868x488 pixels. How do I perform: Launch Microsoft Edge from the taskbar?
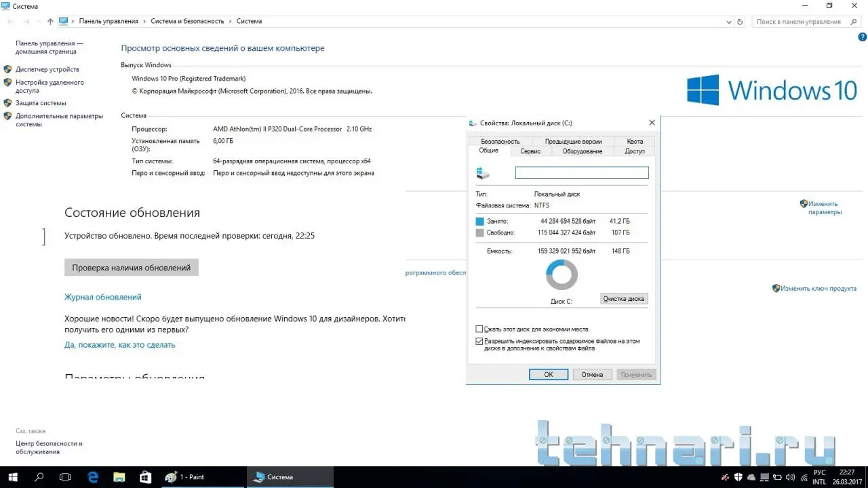click(93, 476)
